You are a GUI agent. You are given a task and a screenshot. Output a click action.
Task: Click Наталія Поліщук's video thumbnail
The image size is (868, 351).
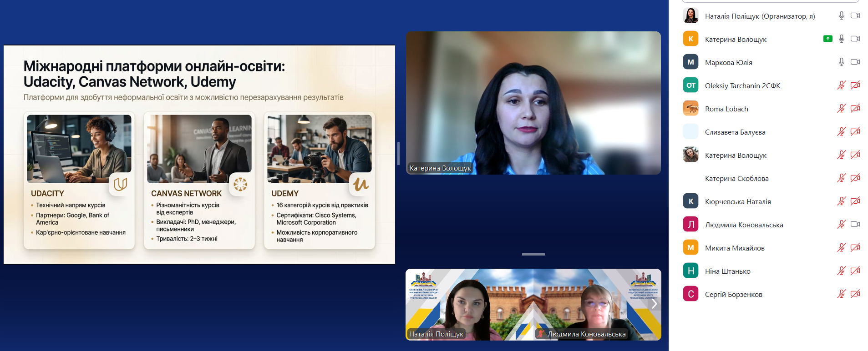pyautogui.click(x=469, y=305)
